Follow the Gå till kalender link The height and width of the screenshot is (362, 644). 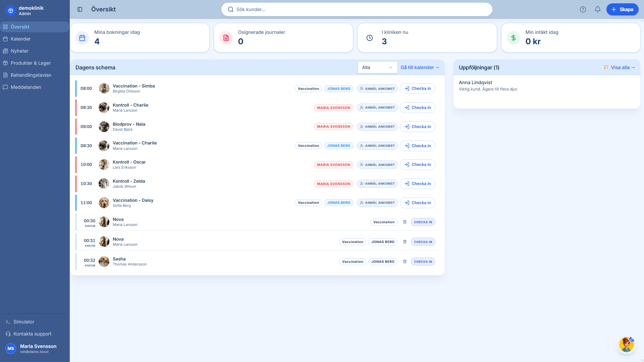(420, 67)
